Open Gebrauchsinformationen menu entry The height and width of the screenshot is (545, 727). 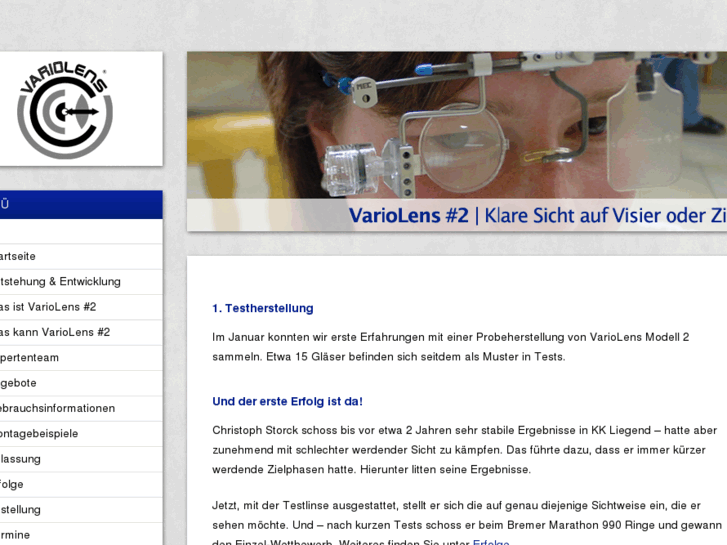(x=81, y=408)
